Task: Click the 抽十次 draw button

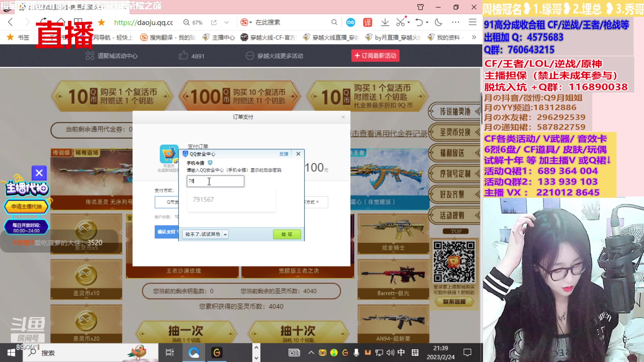Action: coord(298,333)
